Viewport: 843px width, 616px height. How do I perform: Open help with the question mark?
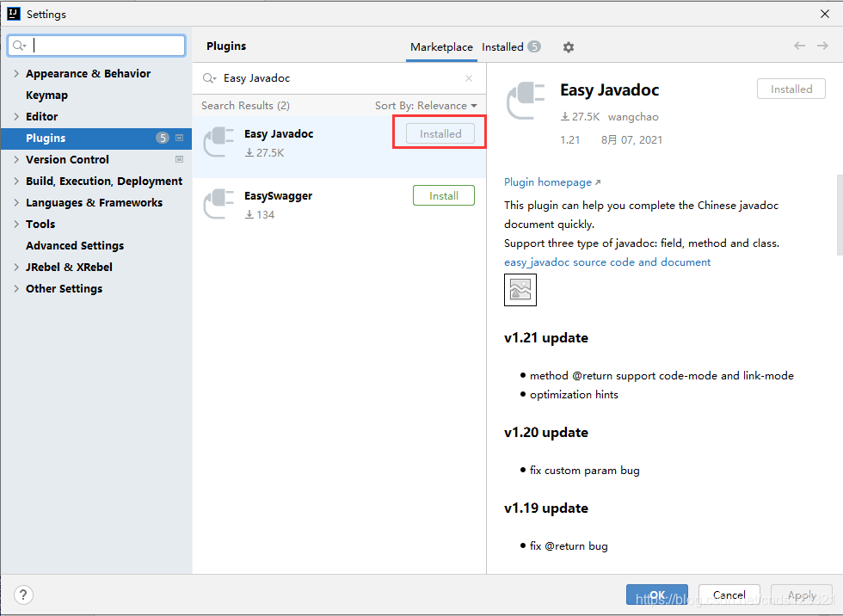(x=23, y=594)
